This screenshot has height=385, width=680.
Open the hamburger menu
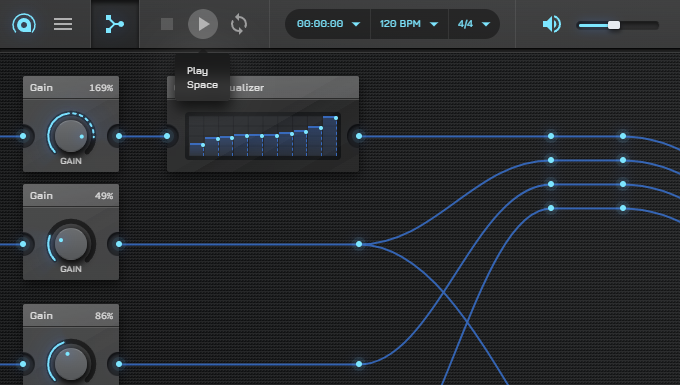pos(63,24)
